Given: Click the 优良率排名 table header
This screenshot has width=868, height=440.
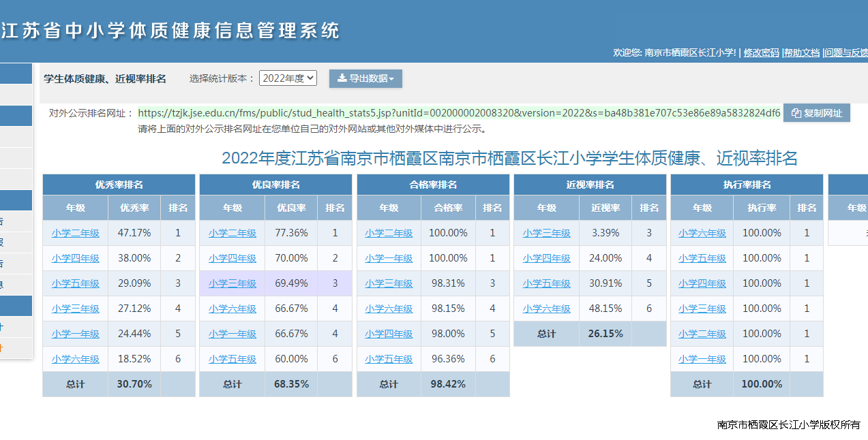Looking at the screenshot, I should pyautogui.click(x=276, y=185).
